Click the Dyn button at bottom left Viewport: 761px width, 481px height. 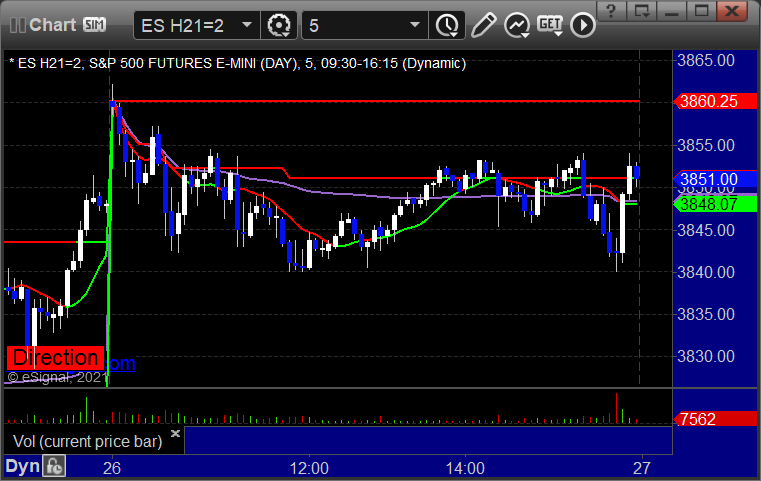23,466
